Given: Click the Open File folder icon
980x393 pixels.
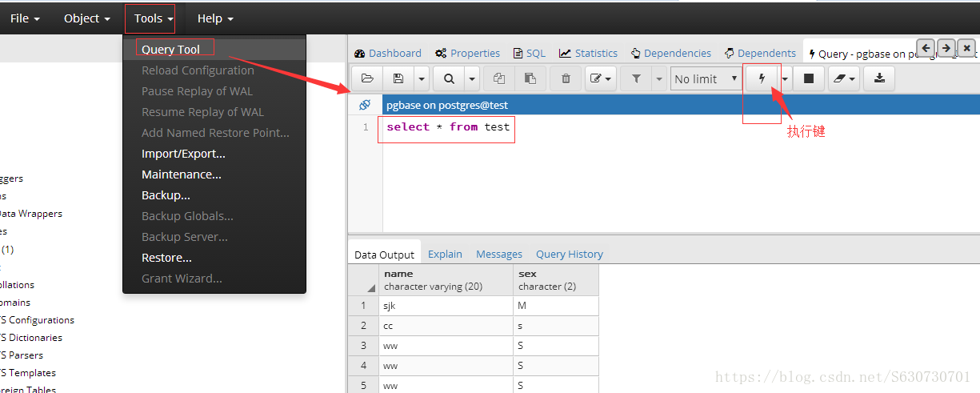Looking at the screenshot, I should 367,78.
